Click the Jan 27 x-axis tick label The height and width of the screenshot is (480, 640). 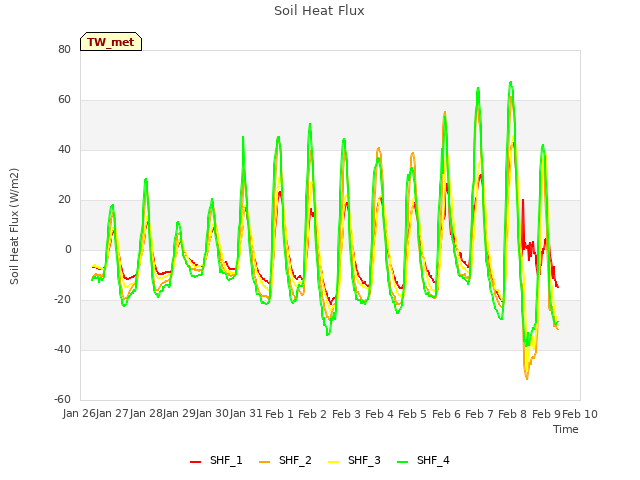[112, 413]
